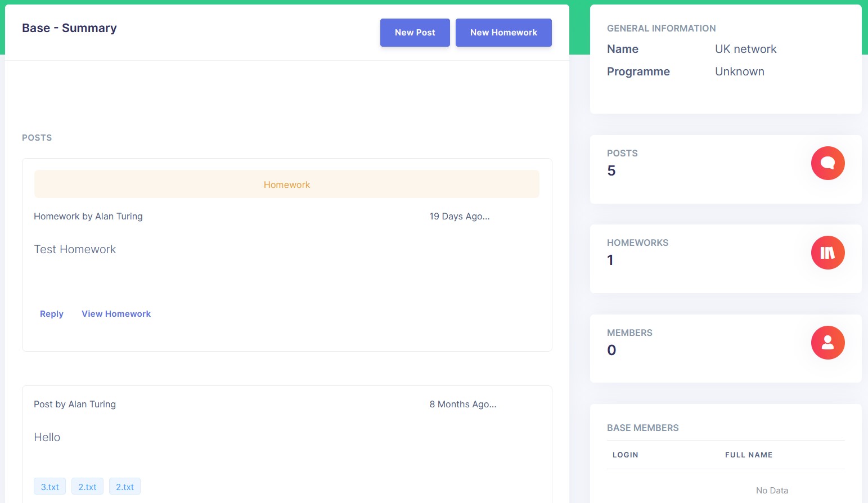
Task: Open the View Homework link
Action: (x=116, y=314)
